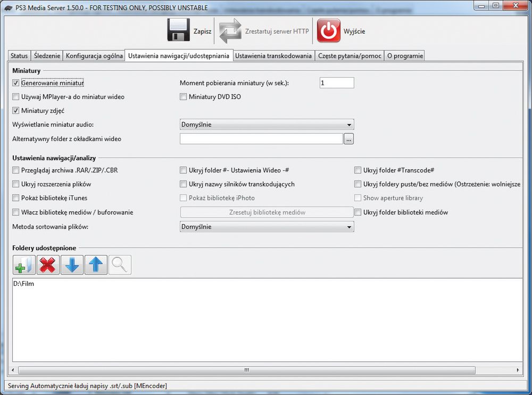
Task: Close the PS3 Media Server window
Action: [516, 5]
